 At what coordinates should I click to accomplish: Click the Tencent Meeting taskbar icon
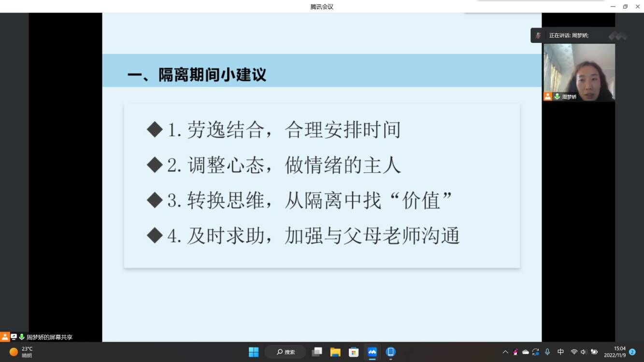(372, 352)
